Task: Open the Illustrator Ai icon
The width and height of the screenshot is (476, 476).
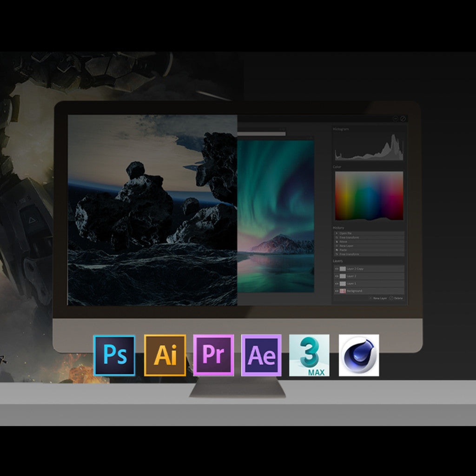Action: [x=165, y=355]
